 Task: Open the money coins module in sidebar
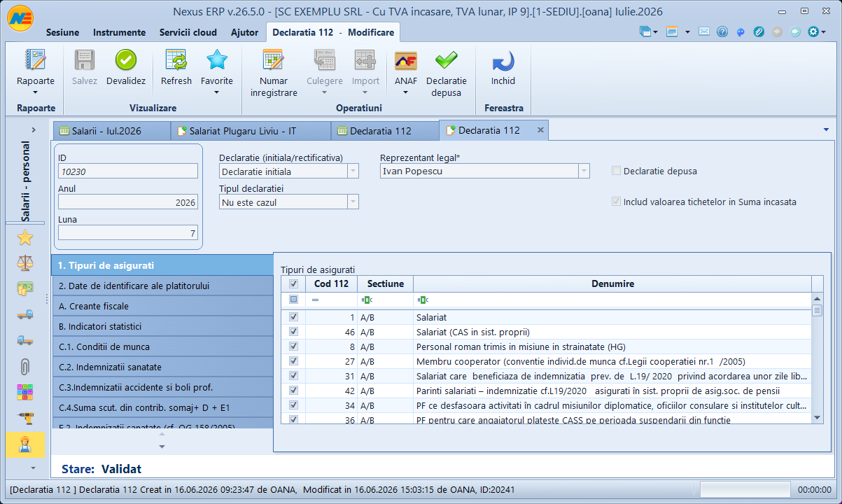coord(25,288)
